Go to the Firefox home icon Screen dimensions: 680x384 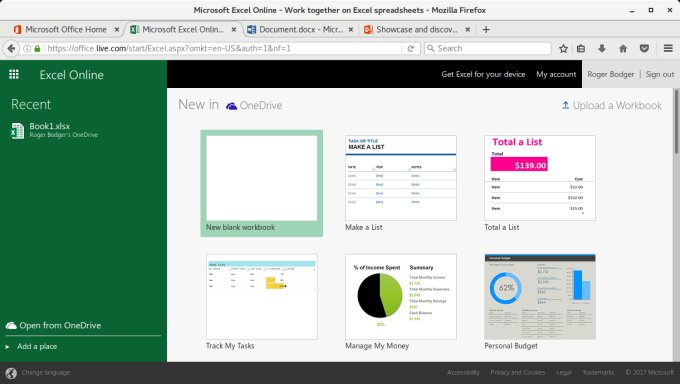pyautogui.click(x=623, y=48)
